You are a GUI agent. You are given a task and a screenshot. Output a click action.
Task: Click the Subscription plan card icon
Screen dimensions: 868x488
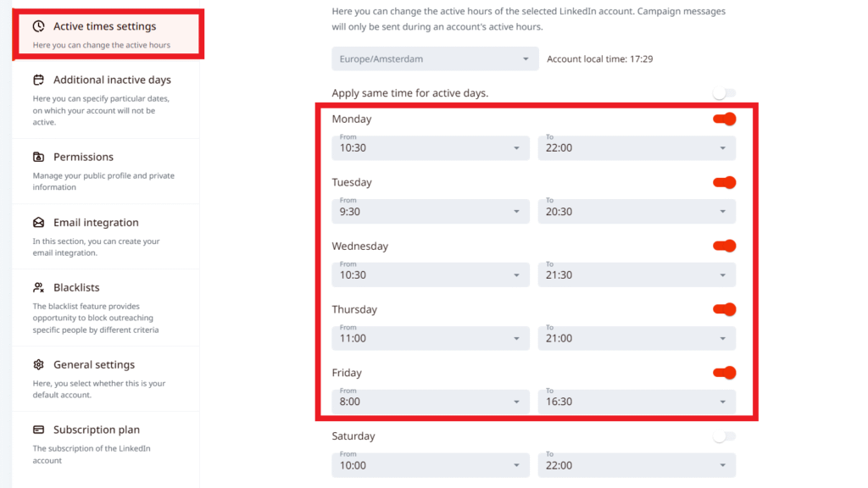pos(39,430)
